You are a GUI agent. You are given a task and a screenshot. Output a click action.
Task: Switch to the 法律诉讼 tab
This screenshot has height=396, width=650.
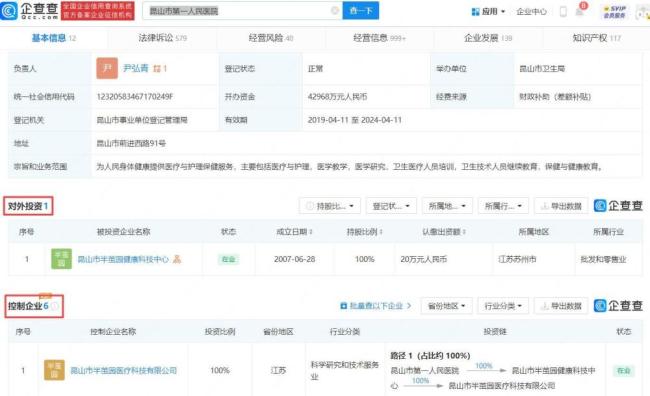[x=162, y=38]
